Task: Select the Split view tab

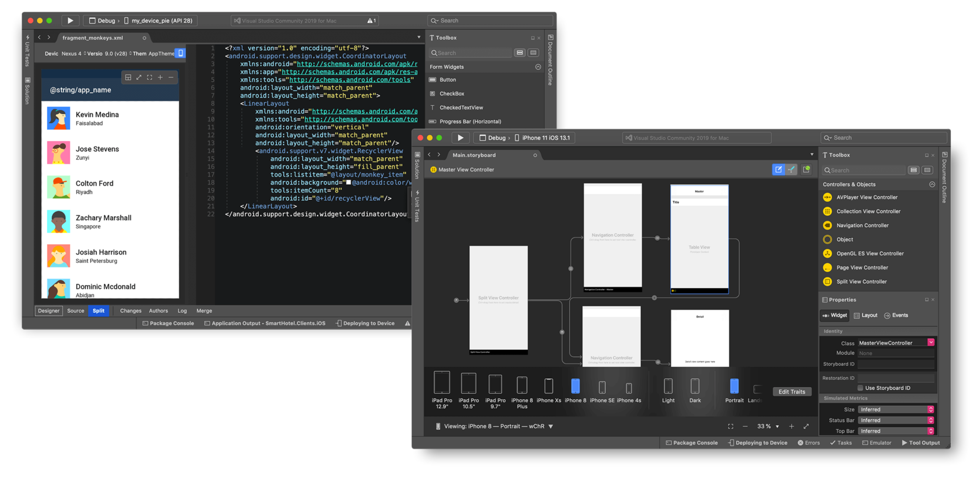Action: 98,311
